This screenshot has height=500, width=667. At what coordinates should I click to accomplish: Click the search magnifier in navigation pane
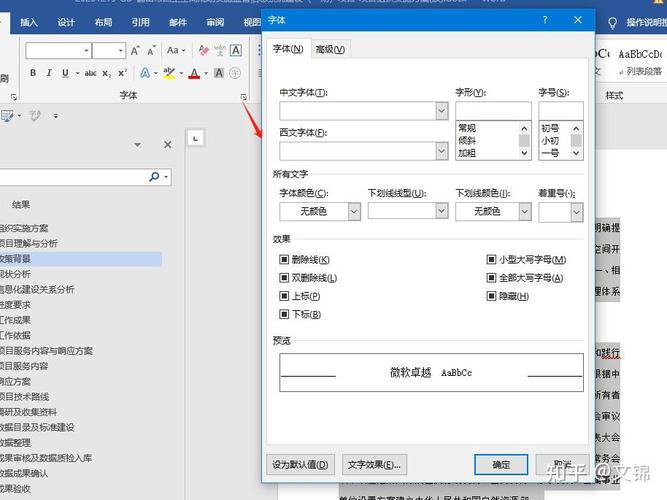pos(154,176)
